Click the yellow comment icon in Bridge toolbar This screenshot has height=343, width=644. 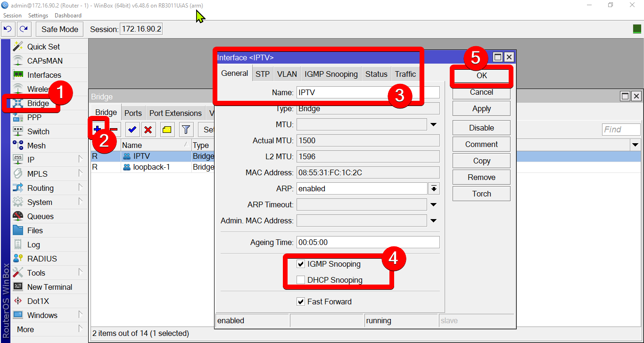[166, 130]
